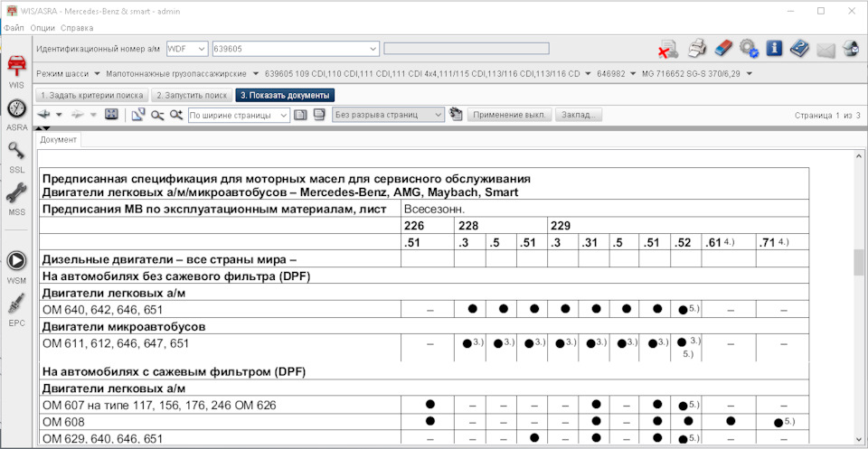Viewport: 868px width, 449px height.
Task: Click the '229' column header cell
Action: click(x=678, y=226)
